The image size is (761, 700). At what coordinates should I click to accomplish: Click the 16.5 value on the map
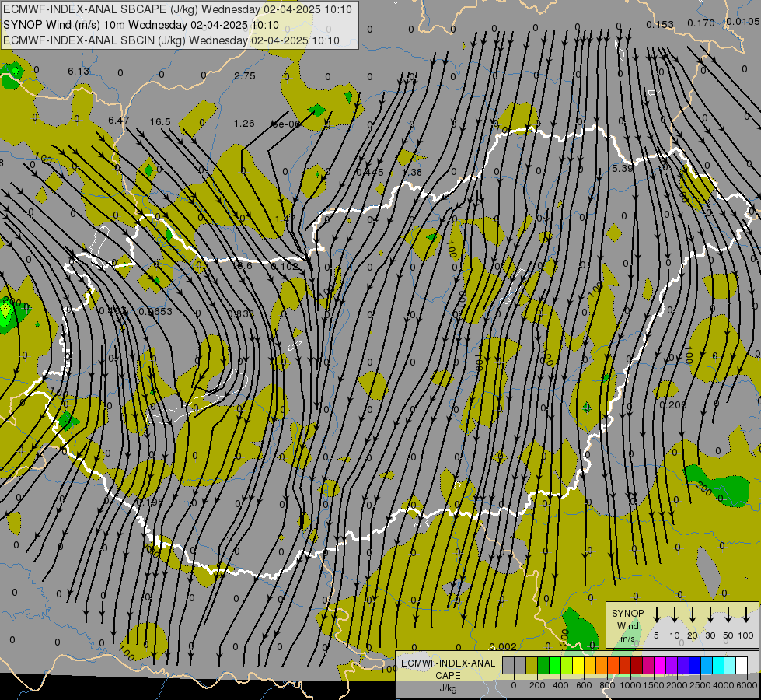[x=160, y=122]
